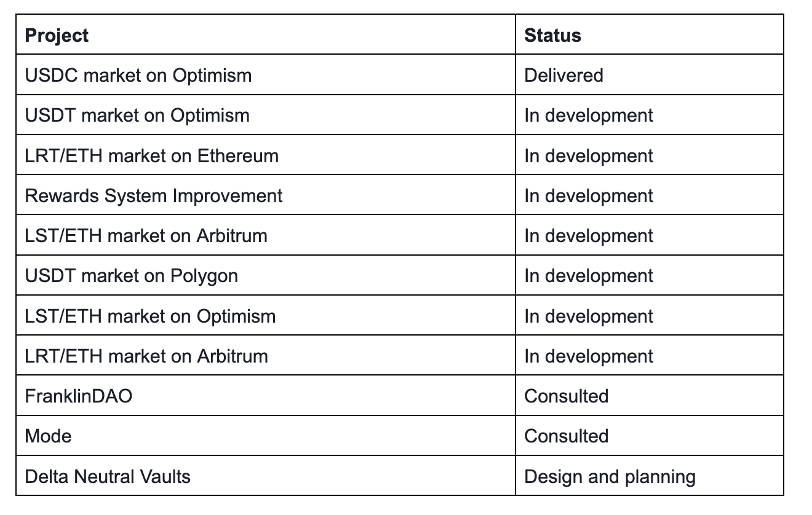The width and height of the screenshot is (812, 515).
Task: Select the Design and planning status
Action: pos(610,477)
